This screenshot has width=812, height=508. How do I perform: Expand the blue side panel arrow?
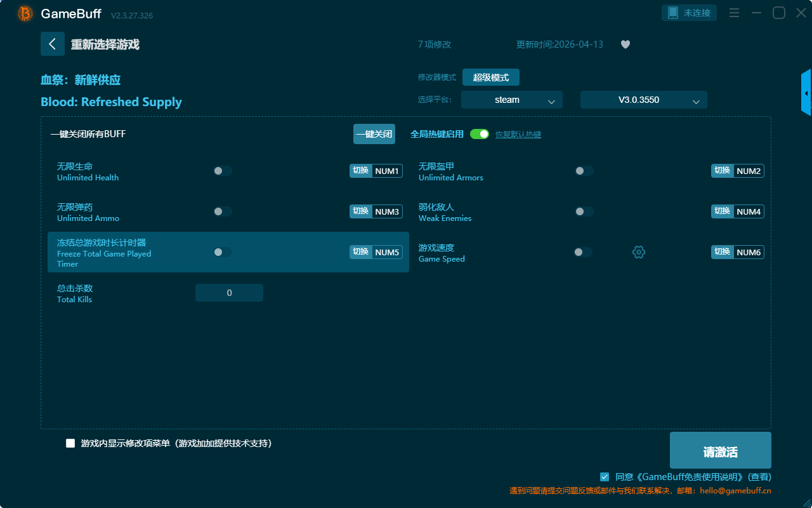pyautogui.click(x=806, y=93)
